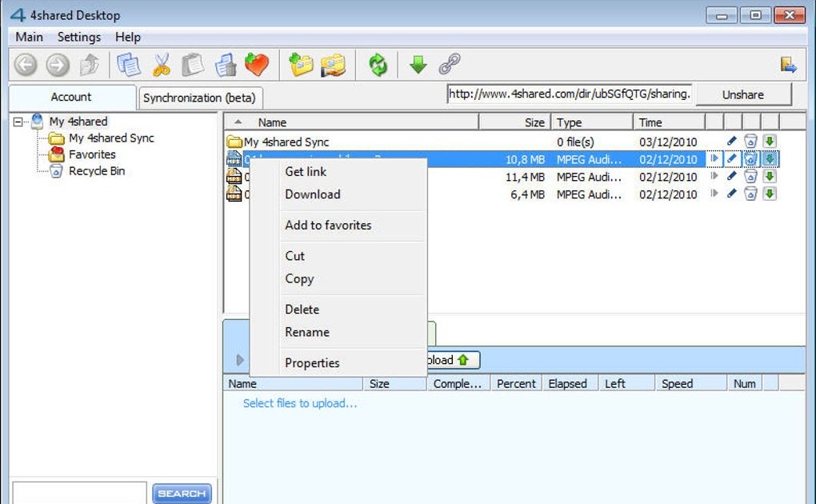816x504 pixels.
Task: Click recycle bin icon in 11,4 MB row
Action: (750, 176)
